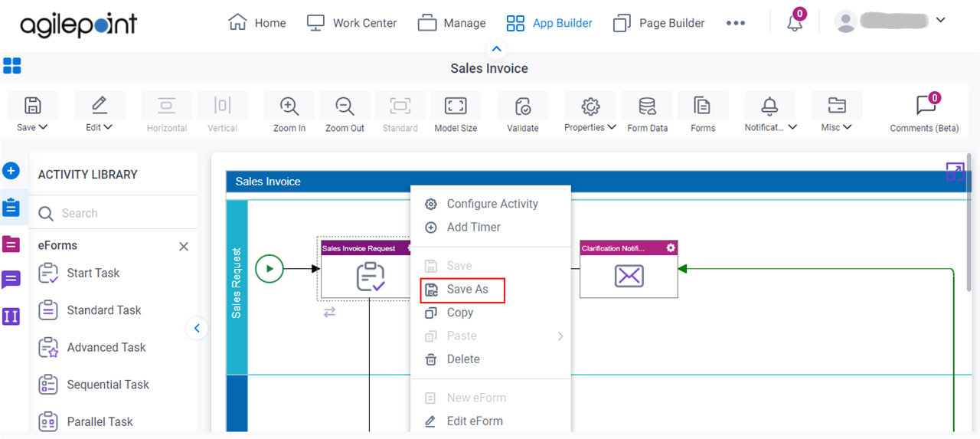This screenshot has width=980, height=439.
Task: Collapse the Activity Library panel
Action: point(197,328)
